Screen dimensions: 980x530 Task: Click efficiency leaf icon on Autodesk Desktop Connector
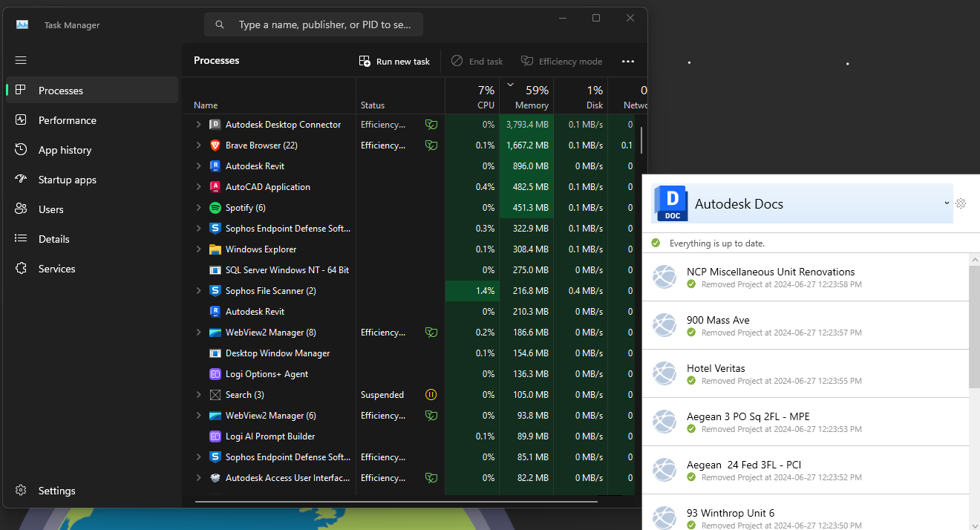pyautogui.click(x=431, y=125)
